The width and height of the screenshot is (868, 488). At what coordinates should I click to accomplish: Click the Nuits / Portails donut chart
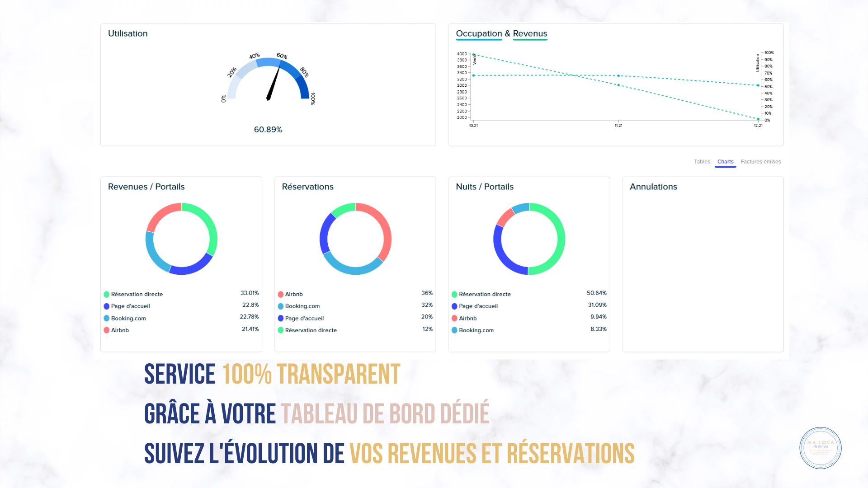click(529, 239)
